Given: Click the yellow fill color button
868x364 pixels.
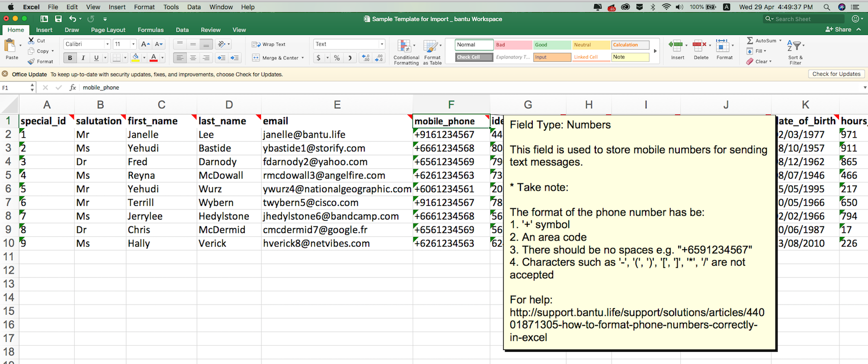Looking at the screenshot, I should 135,58.
